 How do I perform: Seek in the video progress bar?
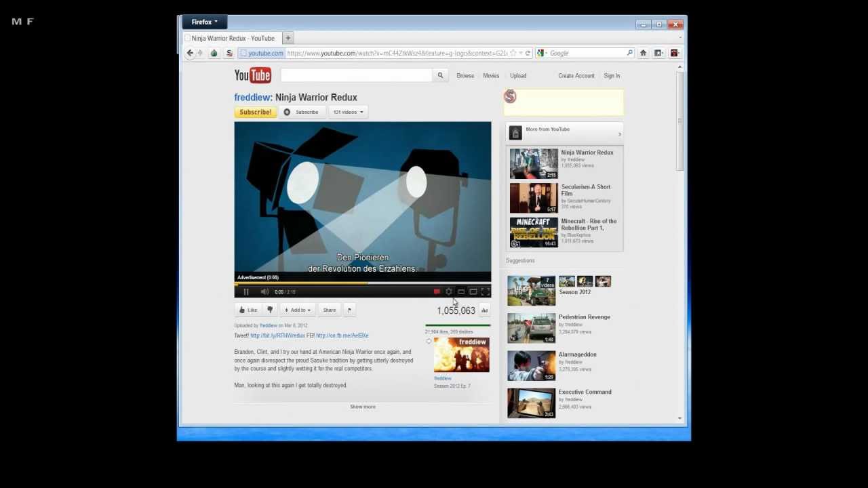click(363, 283)
